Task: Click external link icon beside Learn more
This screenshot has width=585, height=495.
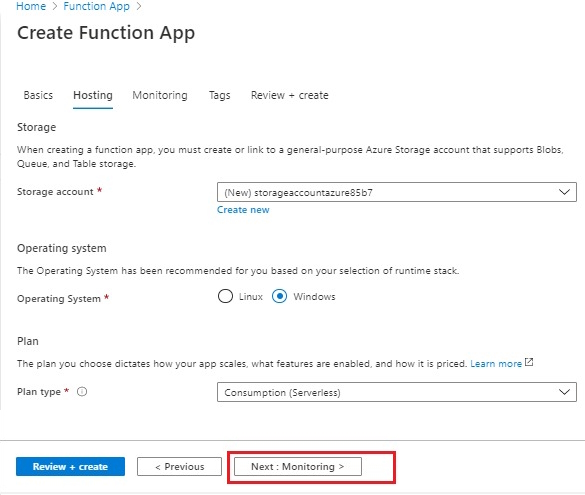Action: pyautogui.click(x=529, y=362)
